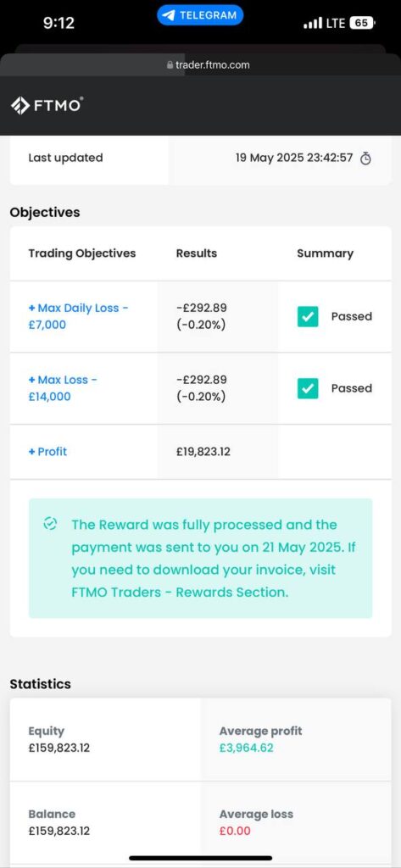Image resolution: width=401 pixels, height=868 pixels.
Task: Toggle the Max Loss passed checkbox
Action: tap(308, 388)
